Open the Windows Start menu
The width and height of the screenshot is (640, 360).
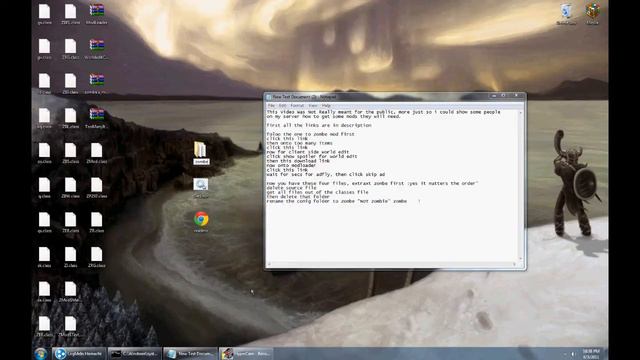coord(40,353)
